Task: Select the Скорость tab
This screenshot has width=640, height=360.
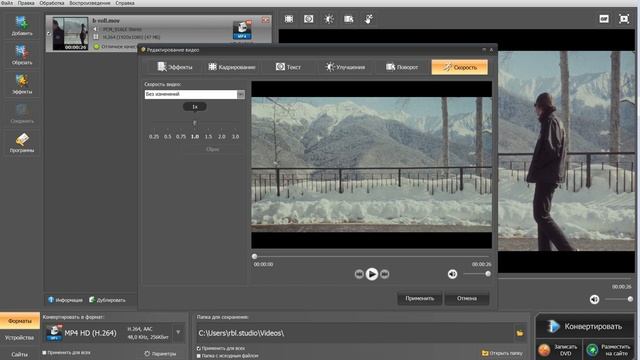Action: tap(460, 67)
